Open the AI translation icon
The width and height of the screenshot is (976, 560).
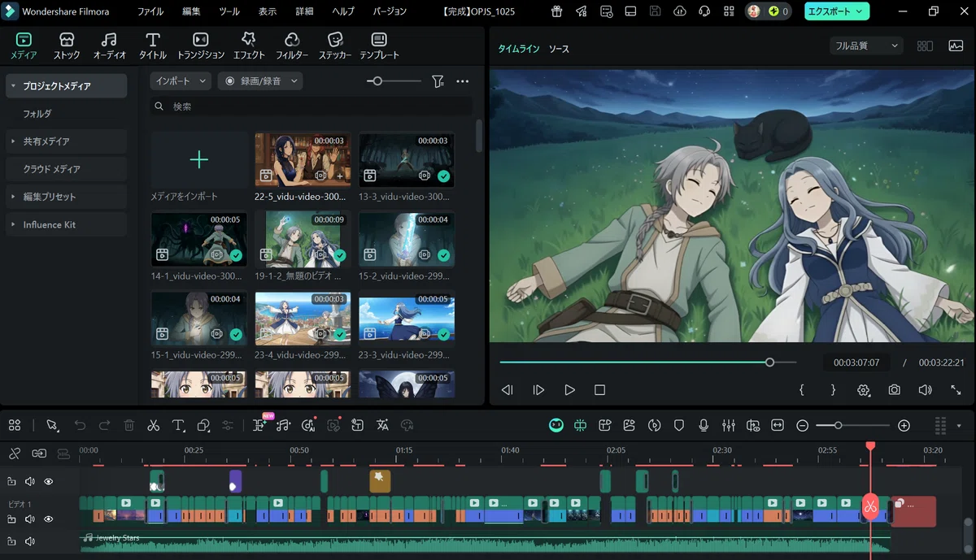pyautogui.click(x=382, y=425)
